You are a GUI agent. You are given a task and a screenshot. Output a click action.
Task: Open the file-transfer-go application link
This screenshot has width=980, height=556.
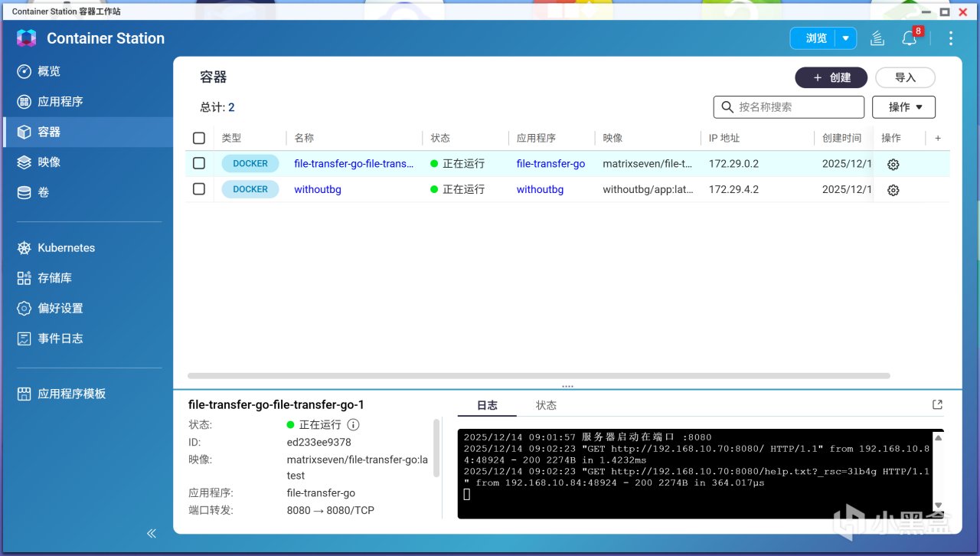pos(550,164)
